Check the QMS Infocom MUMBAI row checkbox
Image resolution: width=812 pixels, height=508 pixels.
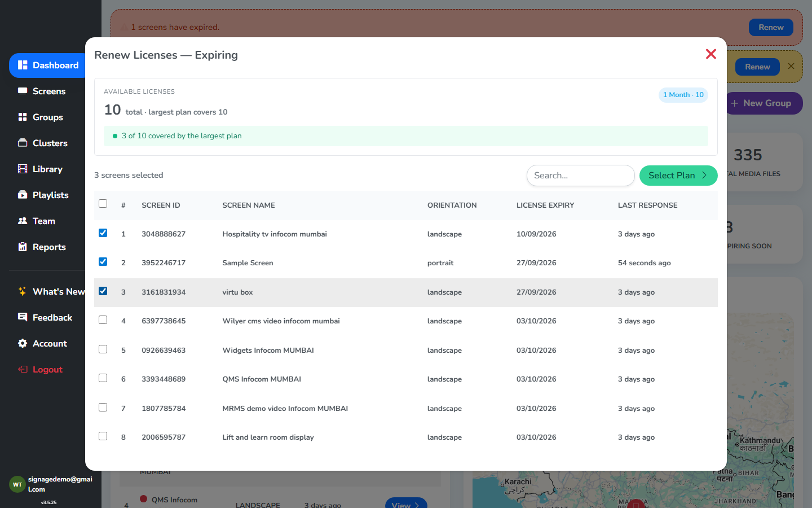(x=103, y=378)
